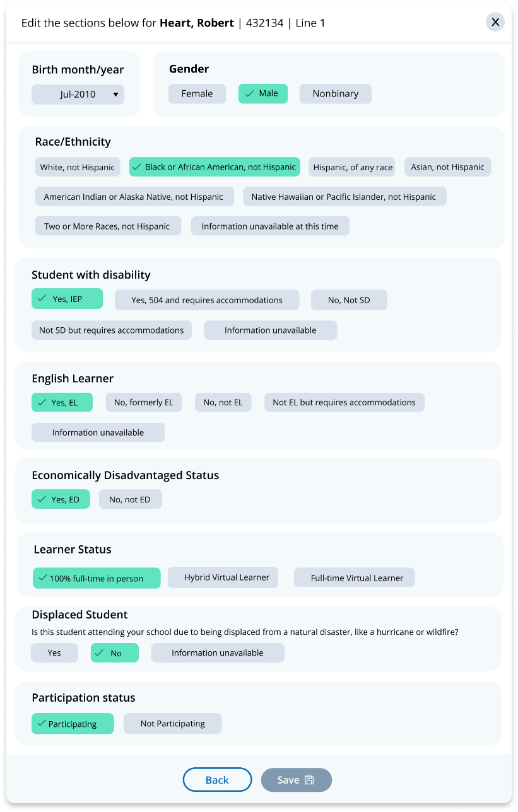Image resolution: width=518 pixels, height=812 pixels.
Task: Open the Birth month/year dropdown
Action: tap(78, 95)
